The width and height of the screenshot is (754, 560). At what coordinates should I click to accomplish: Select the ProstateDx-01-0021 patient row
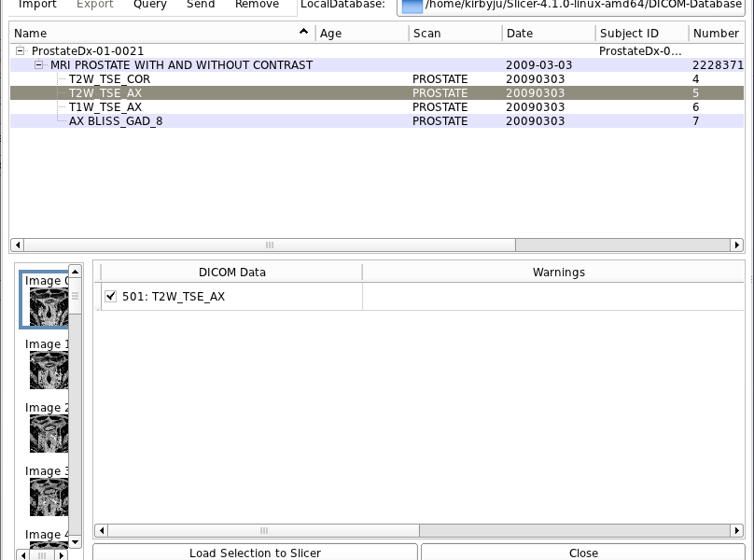pyautogui.click(x=377, y=51)
